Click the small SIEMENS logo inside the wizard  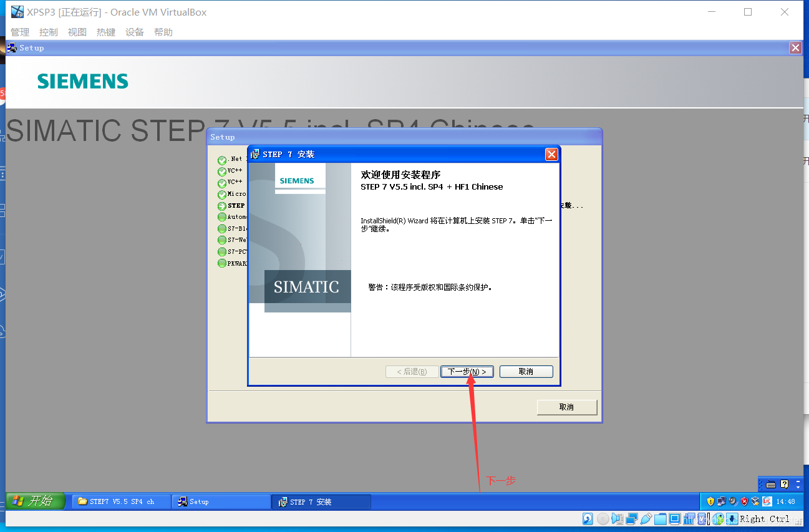tap(297, 181)
